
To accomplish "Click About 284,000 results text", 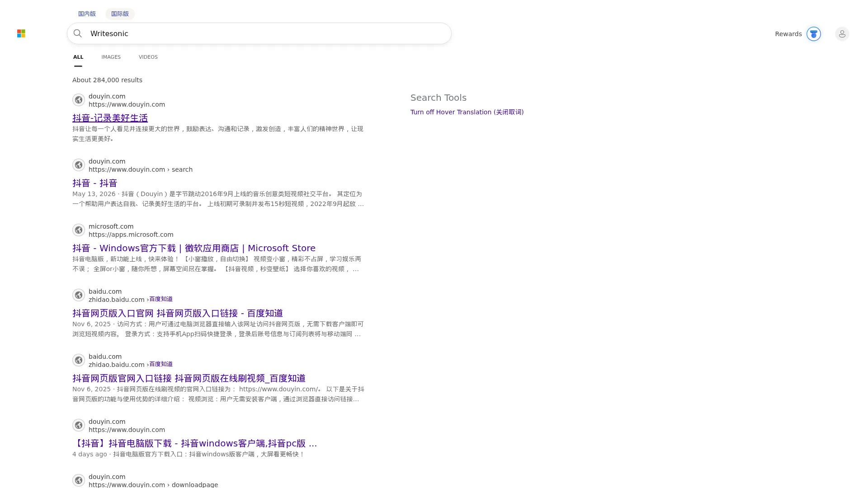I will [x=107, y=80].
